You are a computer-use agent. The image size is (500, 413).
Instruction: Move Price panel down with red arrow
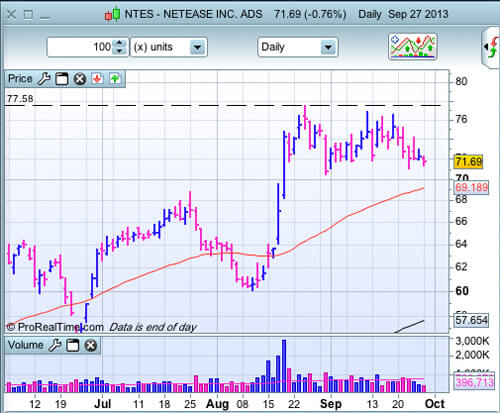coord(97,79)
